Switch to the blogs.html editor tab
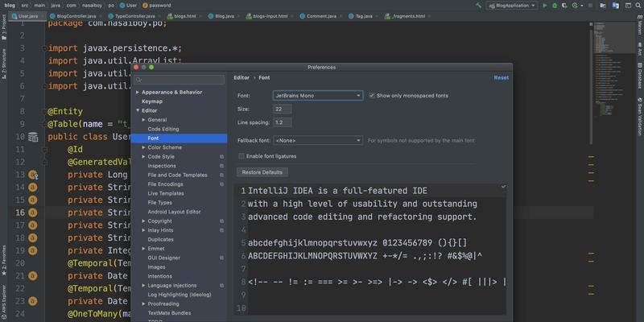Viewport: 644px width, 322px height. coord(184,16)
